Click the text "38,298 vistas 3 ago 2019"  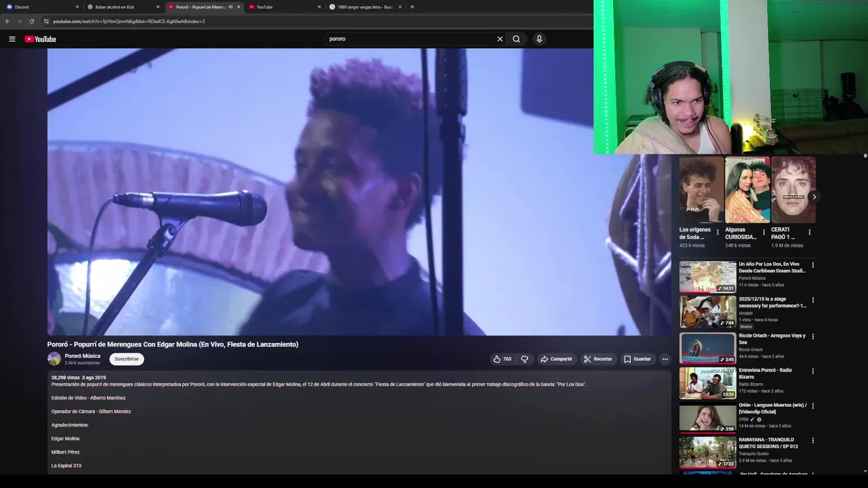pos(79,378)
